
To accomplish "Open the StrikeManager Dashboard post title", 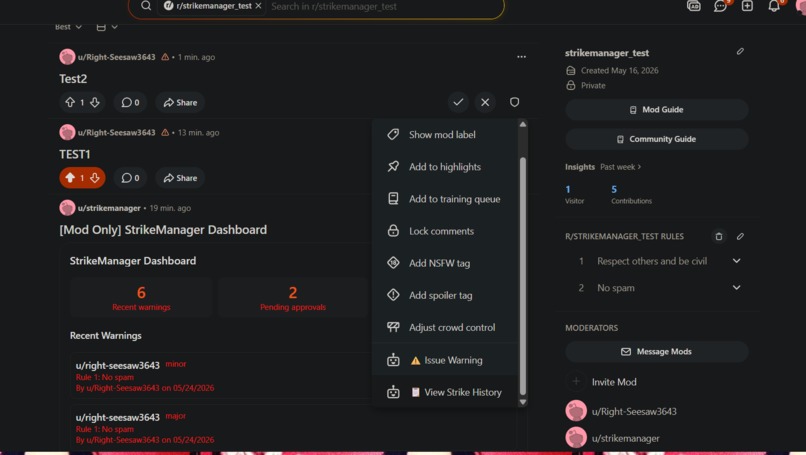I will (x=163, y=230).
